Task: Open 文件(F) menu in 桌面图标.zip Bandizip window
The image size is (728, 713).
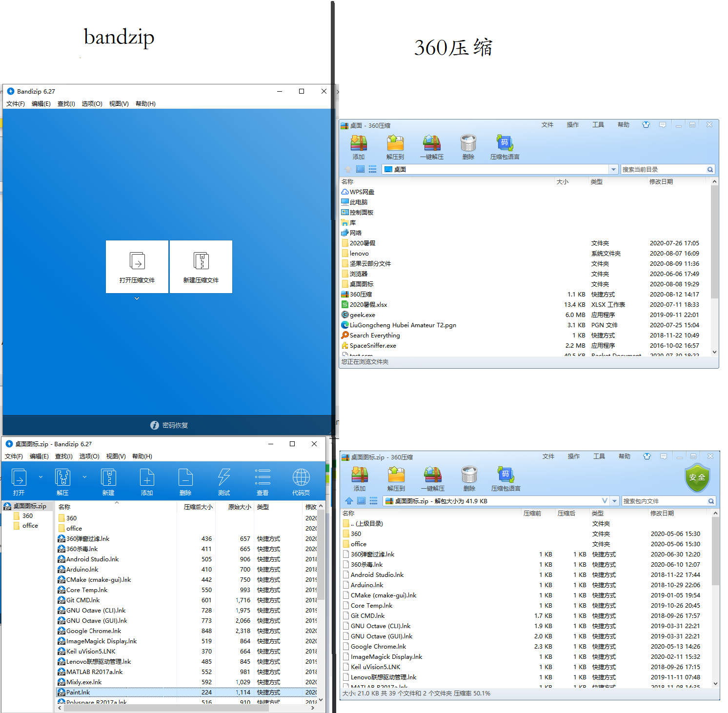Action: coord(14,456)
